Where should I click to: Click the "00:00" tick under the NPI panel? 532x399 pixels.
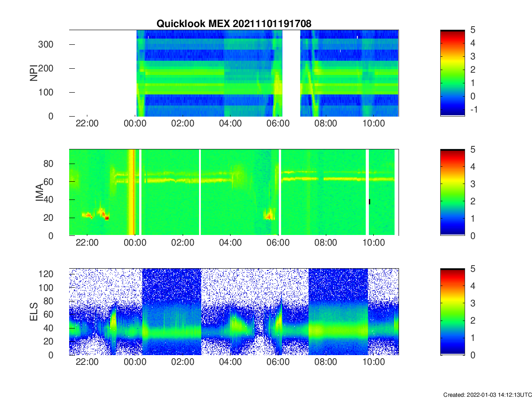(x=135, y=123)
